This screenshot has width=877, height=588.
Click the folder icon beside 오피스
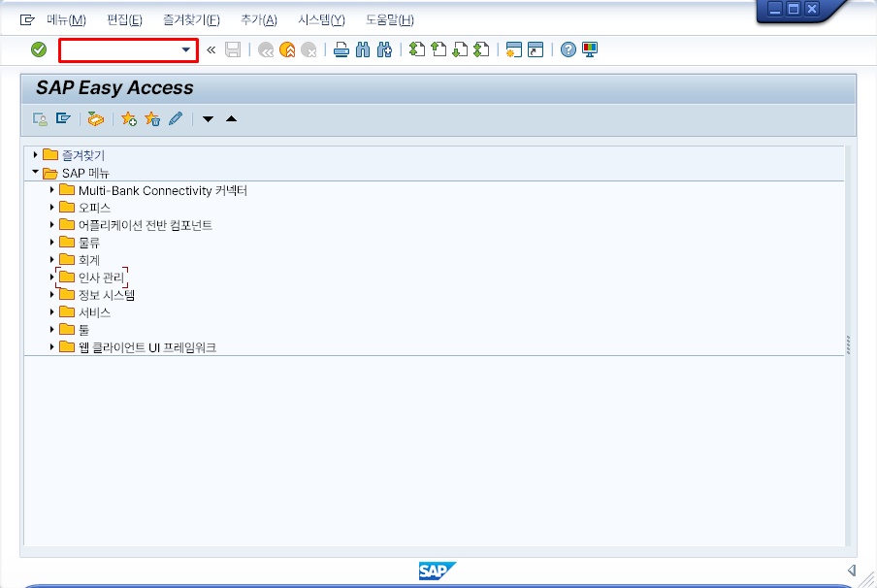[x=67, y=207]
